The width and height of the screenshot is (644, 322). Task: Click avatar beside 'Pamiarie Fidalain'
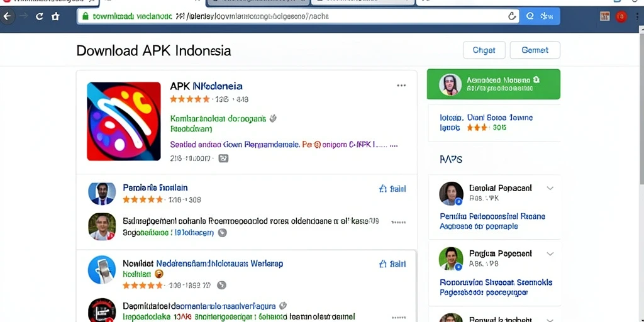102,194
